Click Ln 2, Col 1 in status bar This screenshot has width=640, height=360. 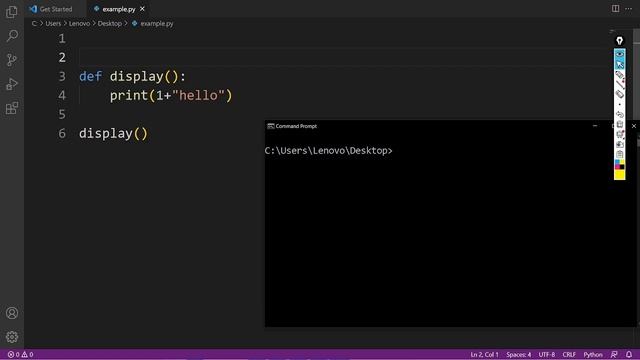pos(484,354)
